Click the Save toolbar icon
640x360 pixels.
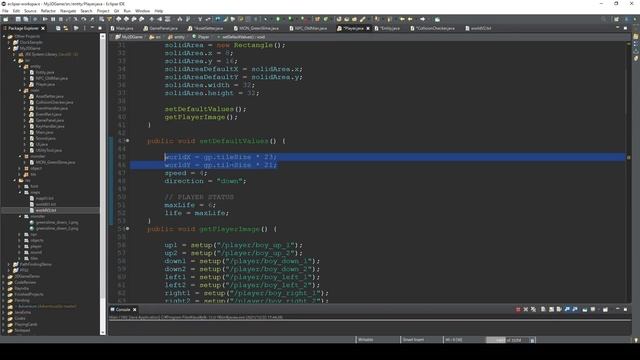[18, 19]
